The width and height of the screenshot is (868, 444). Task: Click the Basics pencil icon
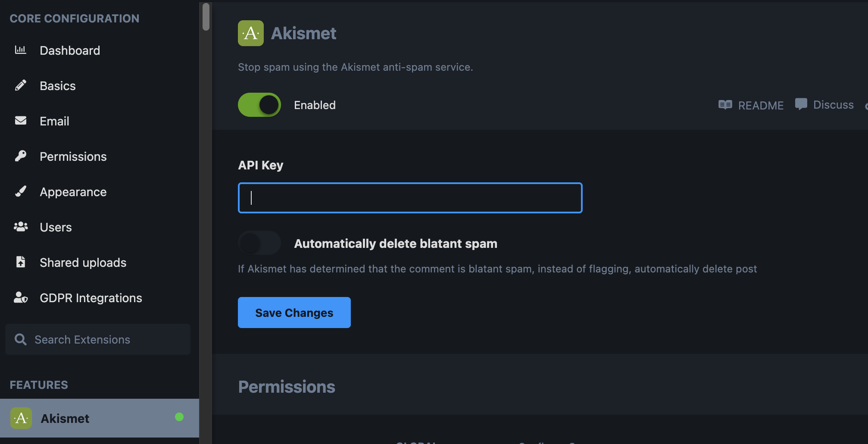[21, 85]
